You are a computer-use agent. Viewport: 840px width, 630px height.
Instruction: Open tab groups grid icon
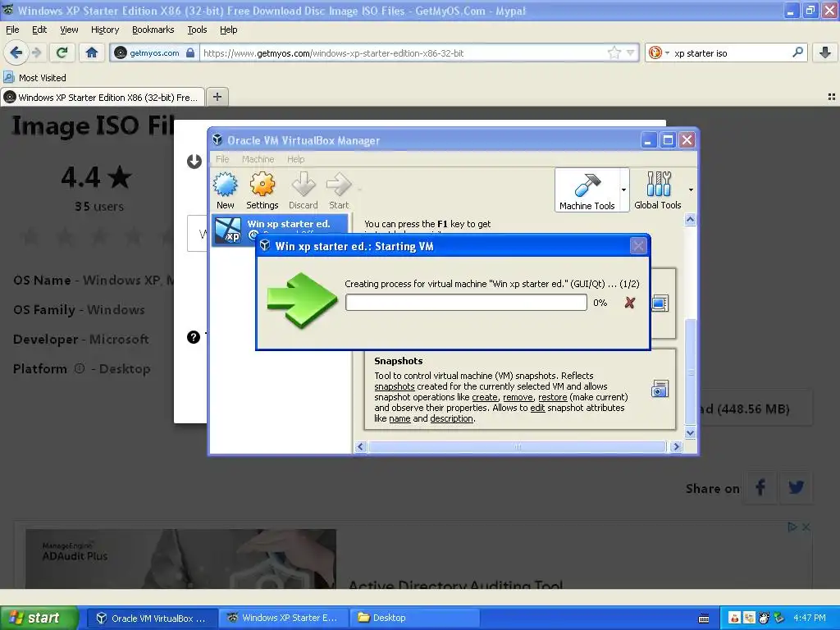pos(832,97)
